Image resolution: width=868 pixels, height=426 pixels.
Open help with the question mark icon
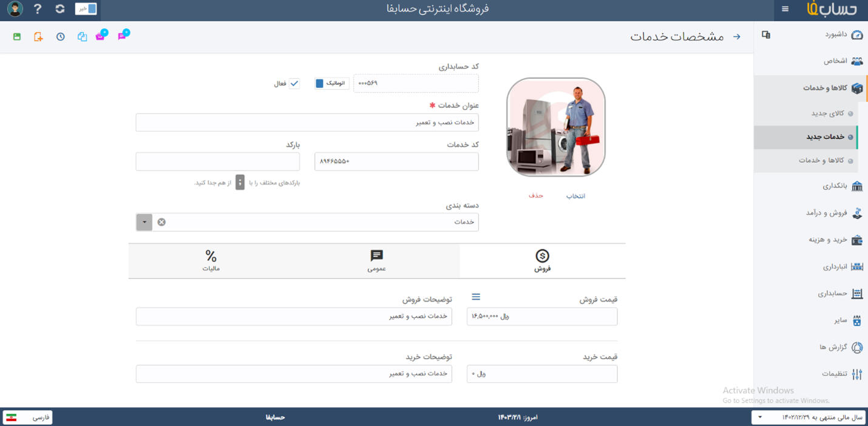point(38,9)
